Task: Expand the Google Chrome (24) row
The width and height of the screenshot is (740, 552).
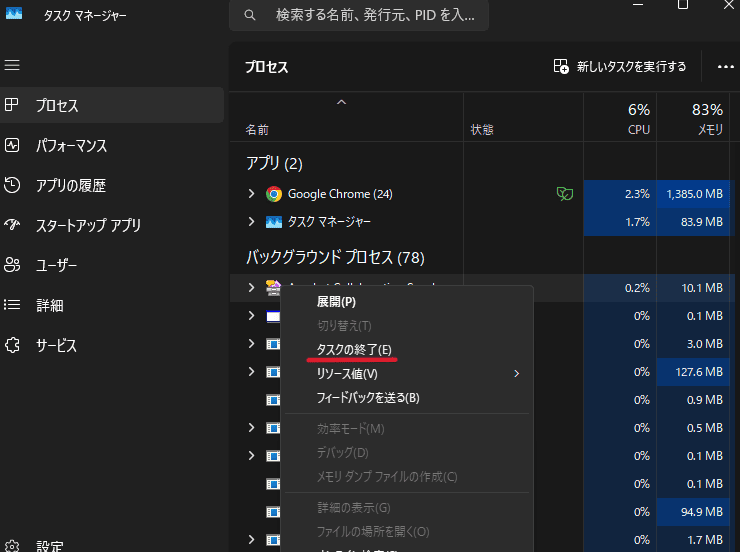Action: (252, 193)
